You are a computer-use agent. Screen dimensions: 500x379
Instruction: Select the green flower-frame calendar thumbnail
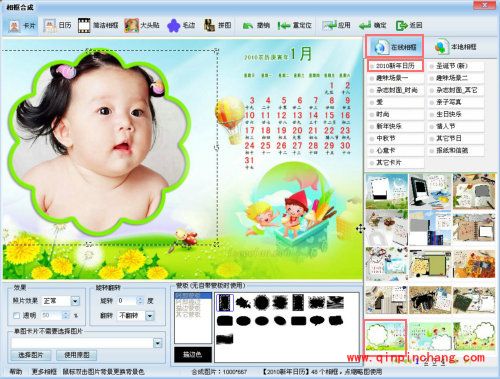[x=386, y=336]
